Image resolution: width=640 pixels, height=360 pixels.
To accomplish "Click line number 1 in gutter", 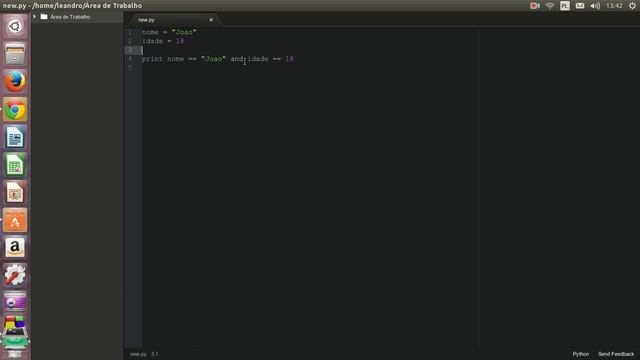I will point(130,32).
